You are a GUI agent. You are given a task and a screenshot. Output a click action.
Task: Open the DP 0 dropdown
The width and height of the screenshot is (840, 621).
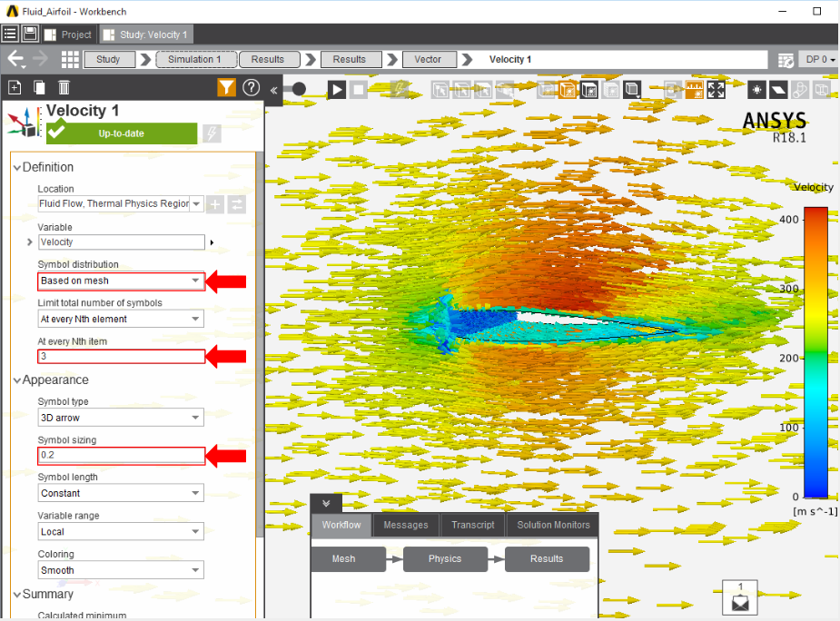[x=820, y=60]
